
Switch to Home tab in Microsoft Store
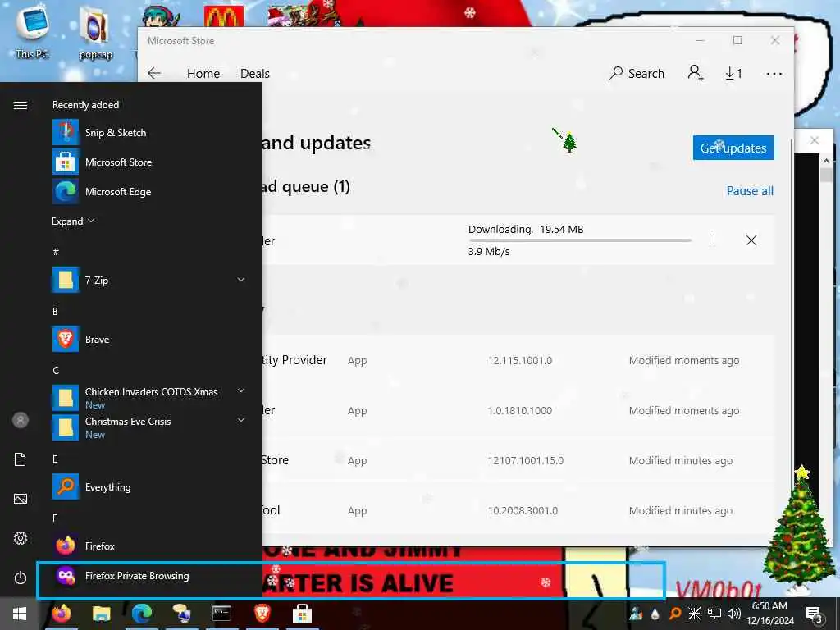click(x=203, y=73)
